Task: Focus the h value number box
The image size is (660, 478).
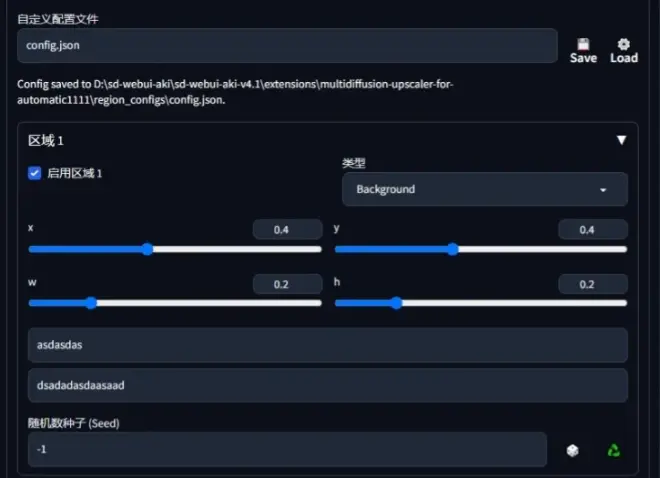Action: click(x=593, y=284)
